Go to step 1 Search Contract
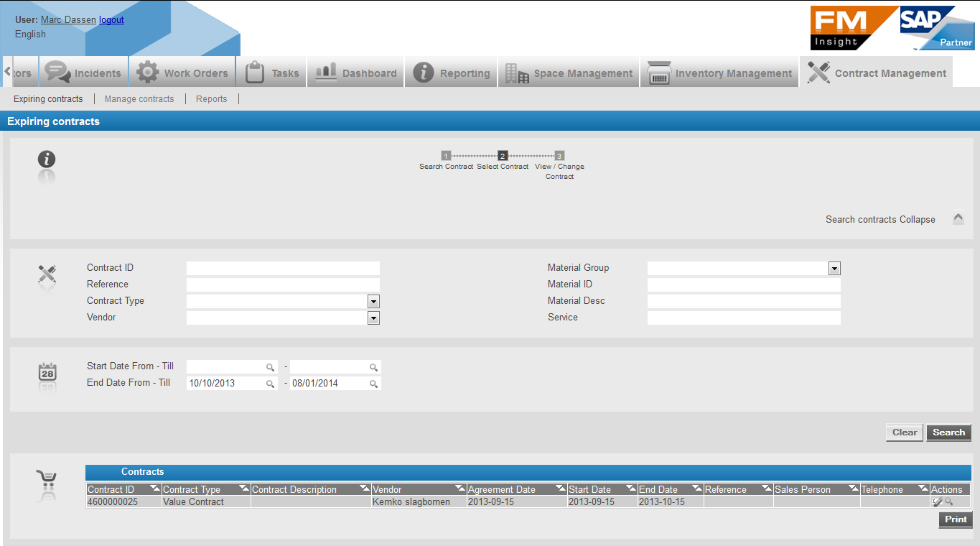 pyautogui.click(x=446, y=156)
